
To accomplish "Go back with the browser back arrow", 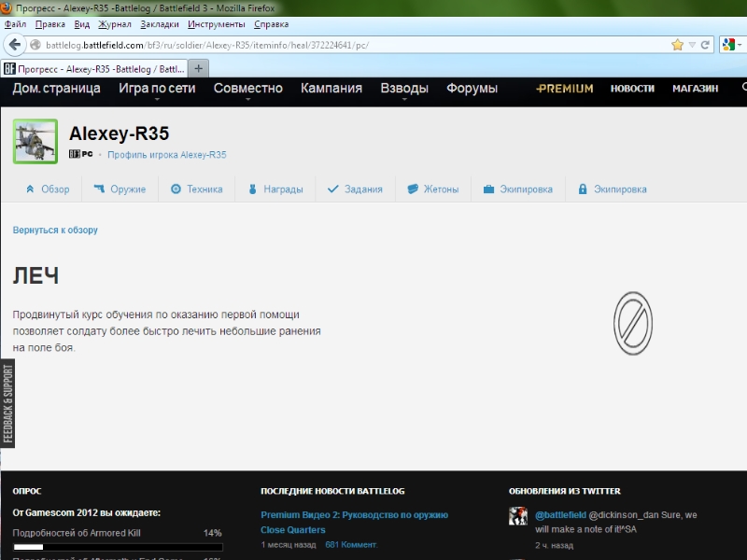I will tap(14, 45).
